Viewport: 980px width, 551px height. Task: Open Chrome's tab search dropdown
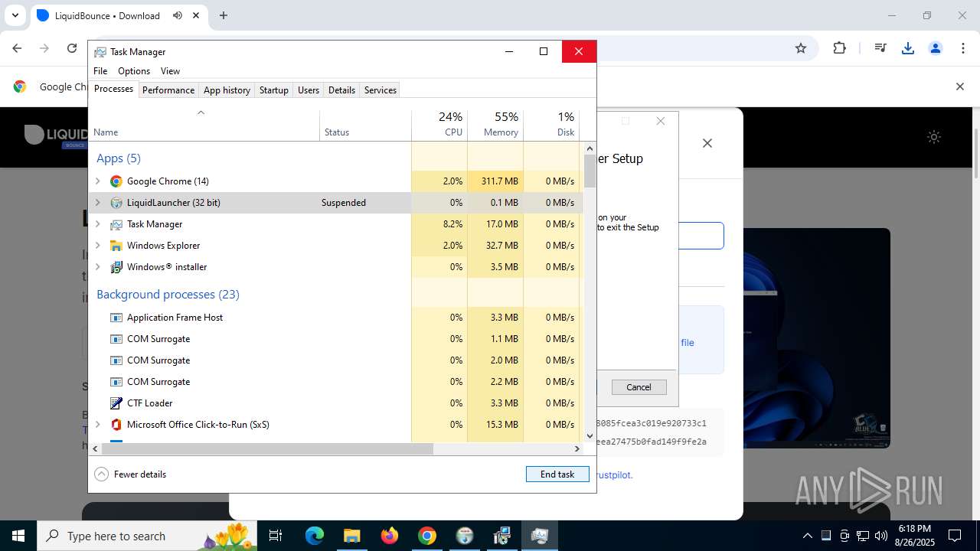click(x=15, y=15)
